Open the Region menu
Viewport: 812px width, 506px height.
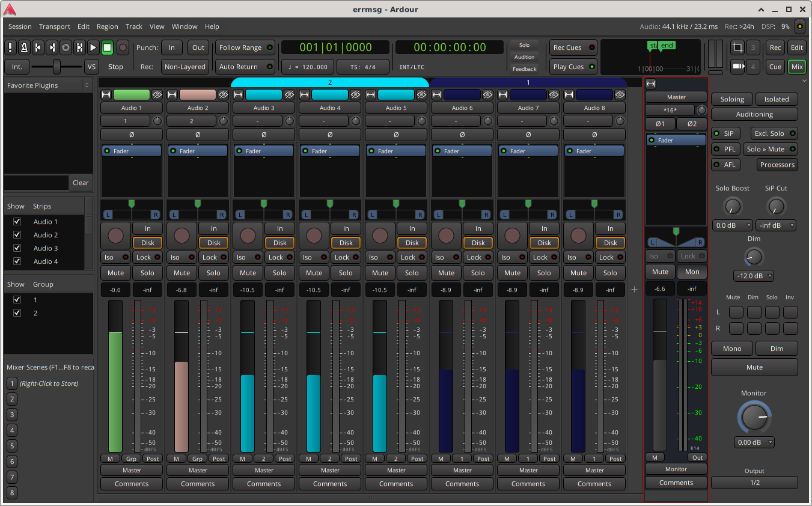[107, 26]
